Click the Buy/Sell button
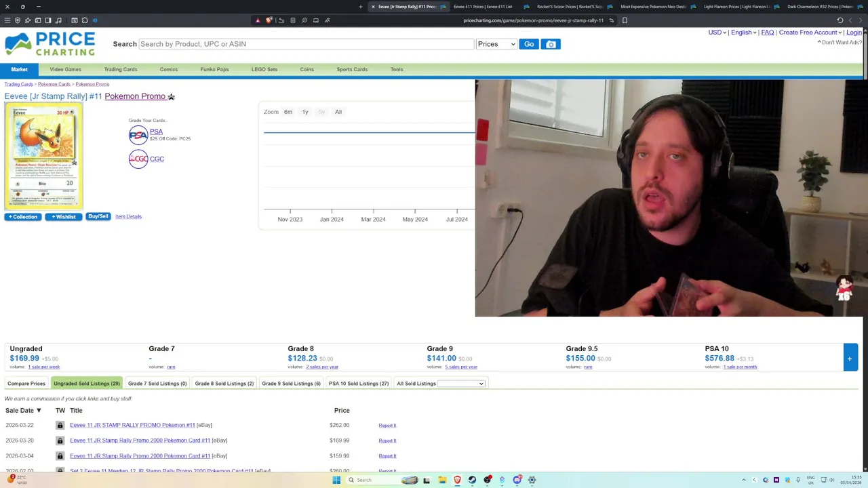This screenshot has height=488, width=868. pos(98,216)
